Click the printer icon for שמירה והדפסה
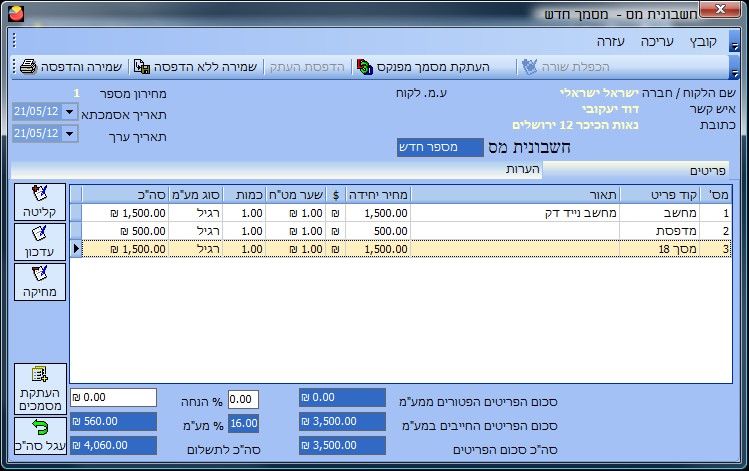This screenshot has width=749, height=471. tap(29, 66)
